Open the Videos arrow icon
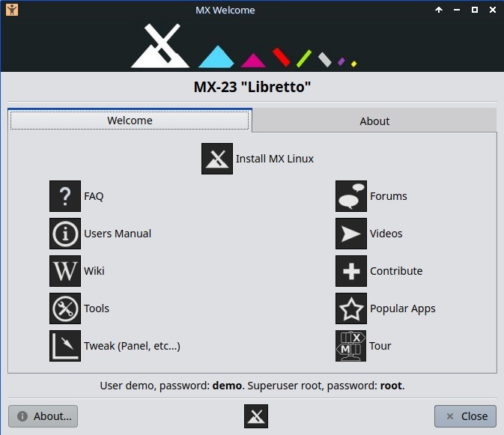This screenshot has width=504, height=435. point(350,234)
